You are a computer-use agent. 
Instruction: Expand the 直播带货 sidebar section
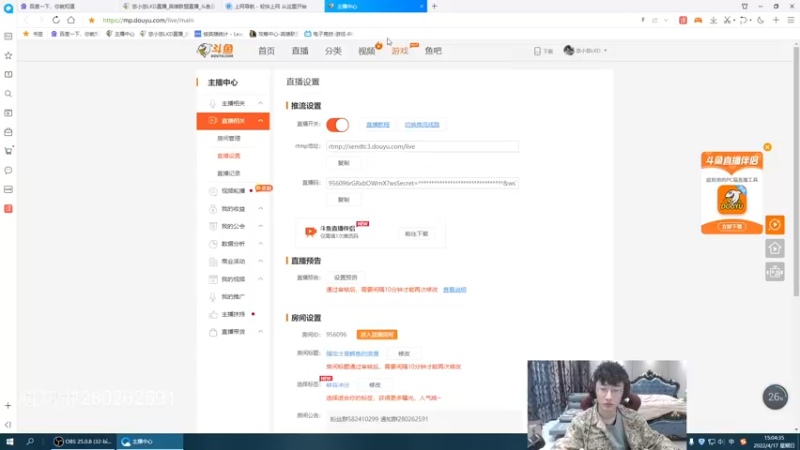coord(261,332)
